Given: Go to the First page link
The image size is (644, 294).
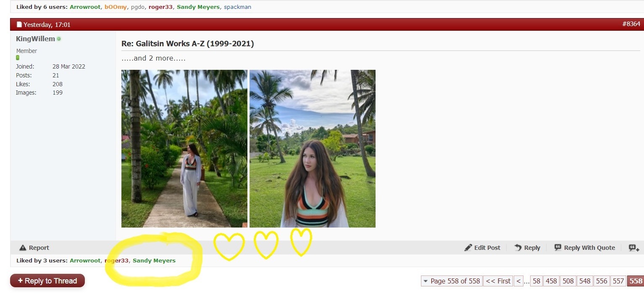Looking at the screenshot, I should 498,281.
